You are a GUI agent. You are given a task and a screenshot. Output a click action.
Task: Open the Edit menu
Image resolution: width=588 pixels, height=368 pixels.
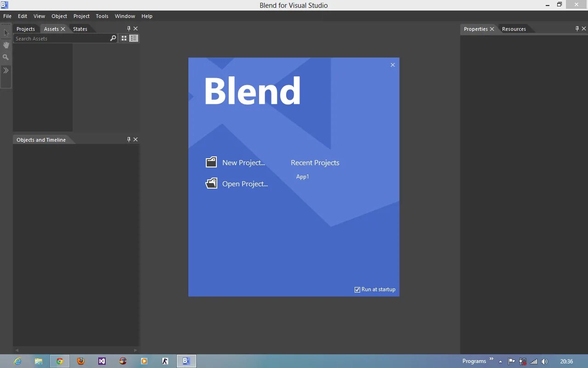pyautogui.click(x=23, y=16)
